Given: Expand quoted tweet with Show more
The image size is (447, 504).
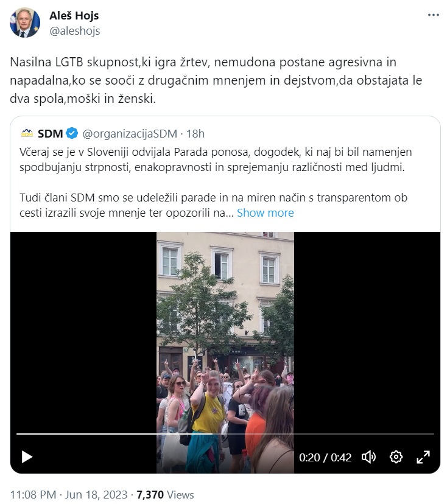Looking at the screenshot, I should (266, 213).
